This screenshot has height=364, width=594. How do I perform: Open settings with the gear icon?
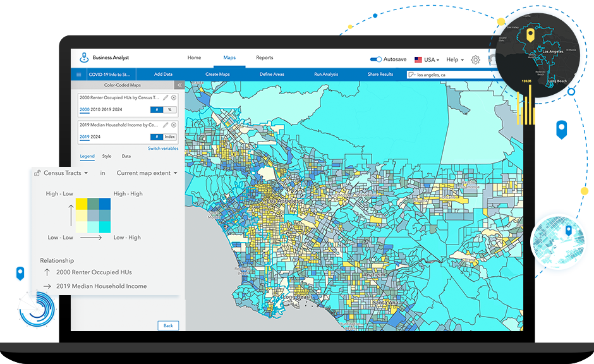(475, 59)
